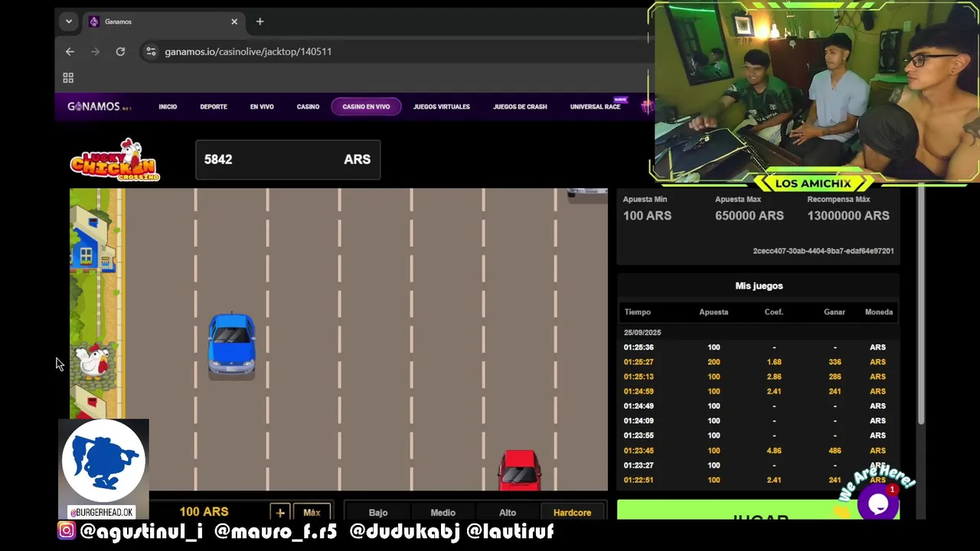Open the browser tab search chevron
The image size is (980, 551).
pos(68,21)
